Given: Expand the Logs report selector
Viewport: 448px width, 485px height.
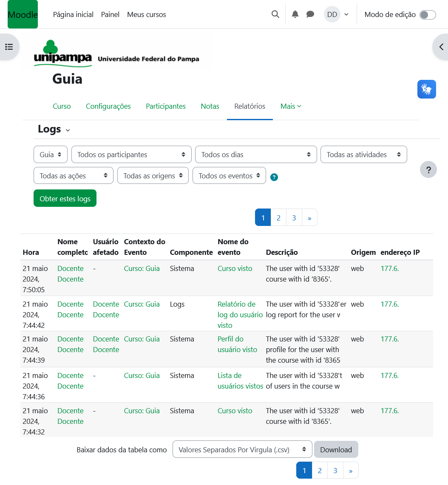Looking at the screenshot, I should [x=54, y=130].
